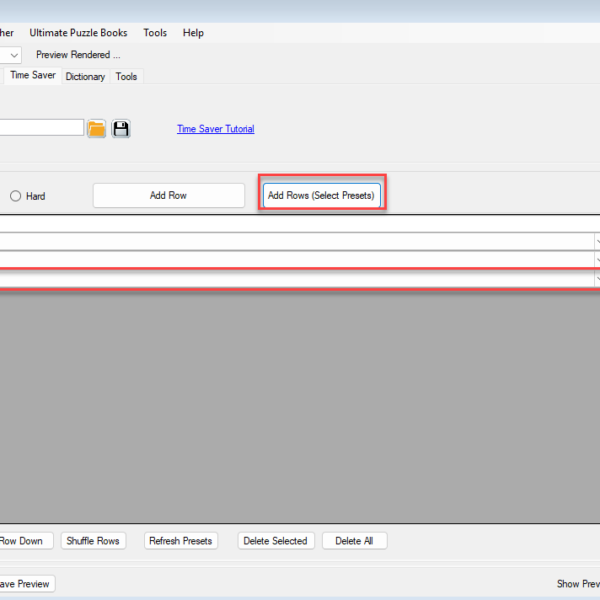Open the Ultimate Puzzle Books menu
600x600 pixels.
pos(78,33)
